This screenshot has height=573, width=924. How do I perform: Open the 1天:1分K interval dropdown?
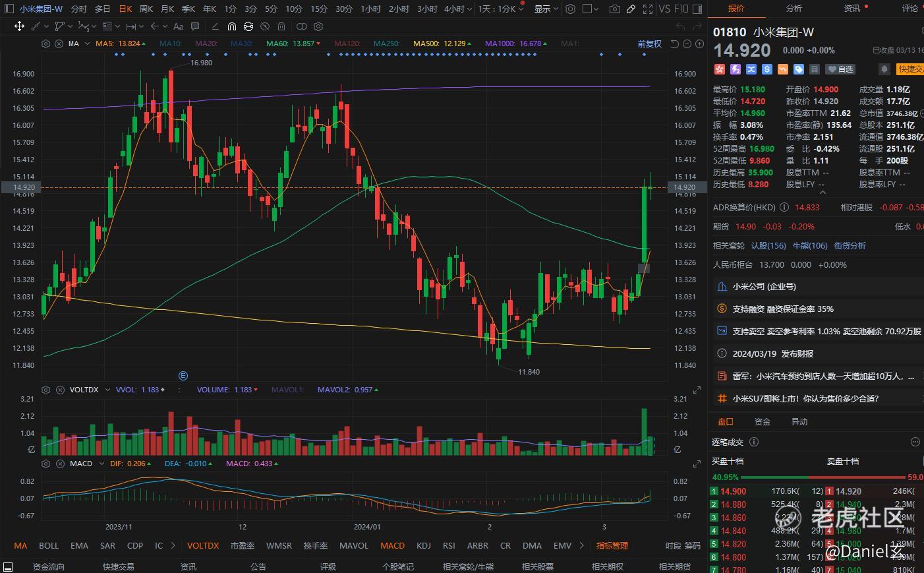point(502,9)
